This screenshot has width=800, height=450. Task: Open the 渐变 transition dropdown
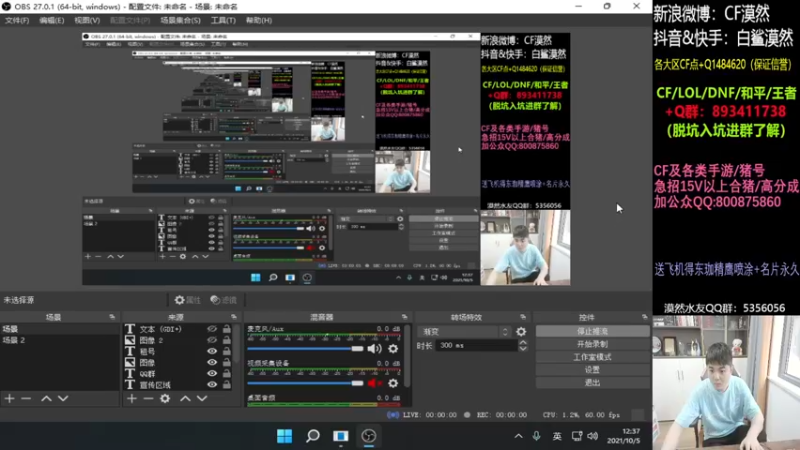[x=464, y=332]
